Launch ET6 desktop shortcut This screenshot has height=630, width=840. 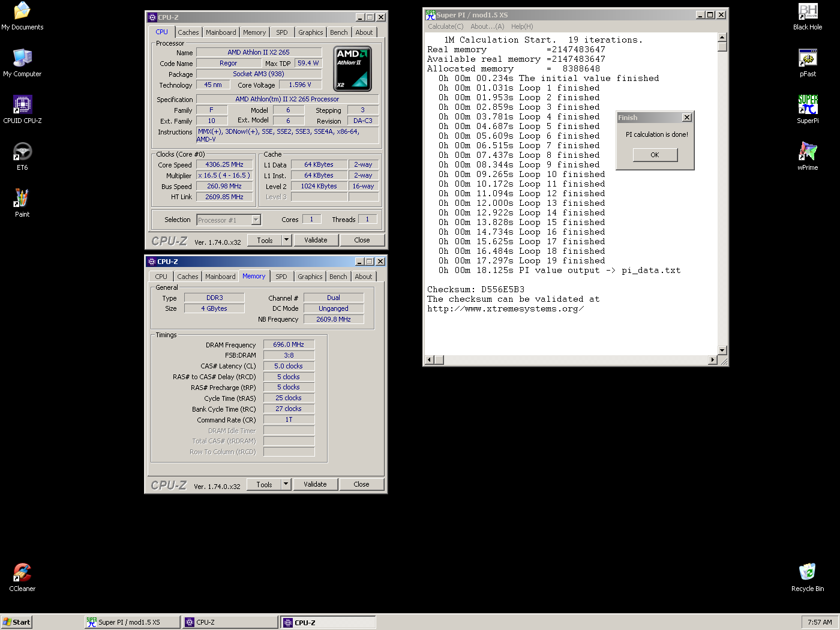[x=22, y=157]
